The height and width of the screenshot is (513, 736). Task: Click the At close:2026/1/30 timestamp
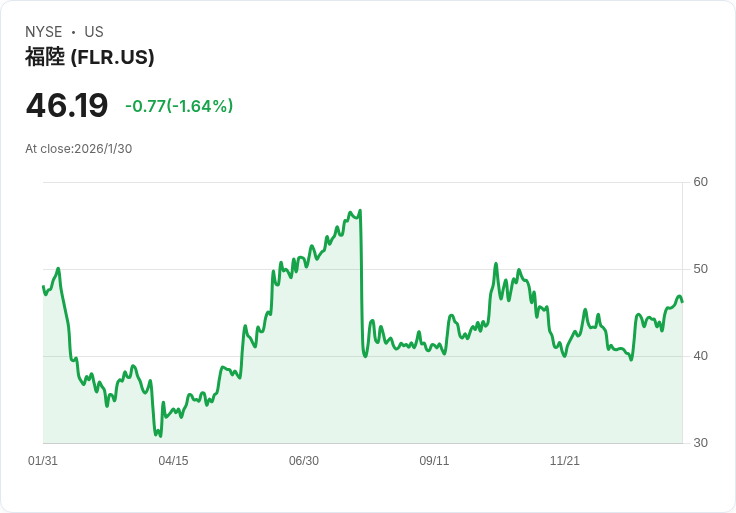(79, 149)
